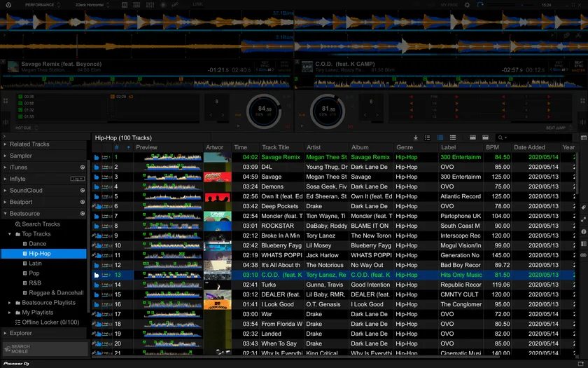Collapse the Top Tracks folder
This screenshot has width=588, height=368.
pyautogui.click(x=10, y=234)
